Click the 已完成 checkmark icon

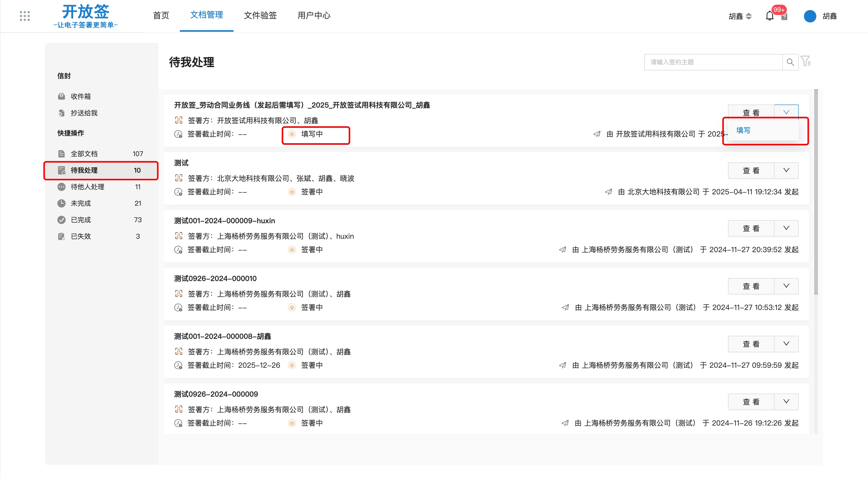click(61, 219)
